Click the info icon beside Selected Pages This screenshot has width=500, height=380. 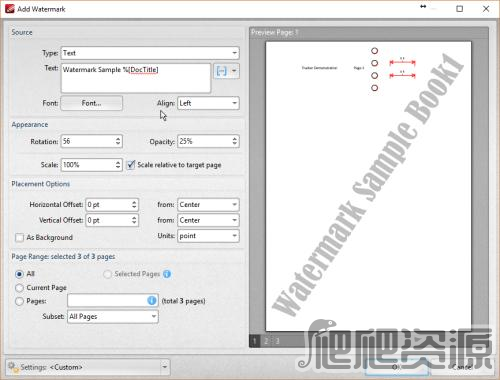(167, 274)
